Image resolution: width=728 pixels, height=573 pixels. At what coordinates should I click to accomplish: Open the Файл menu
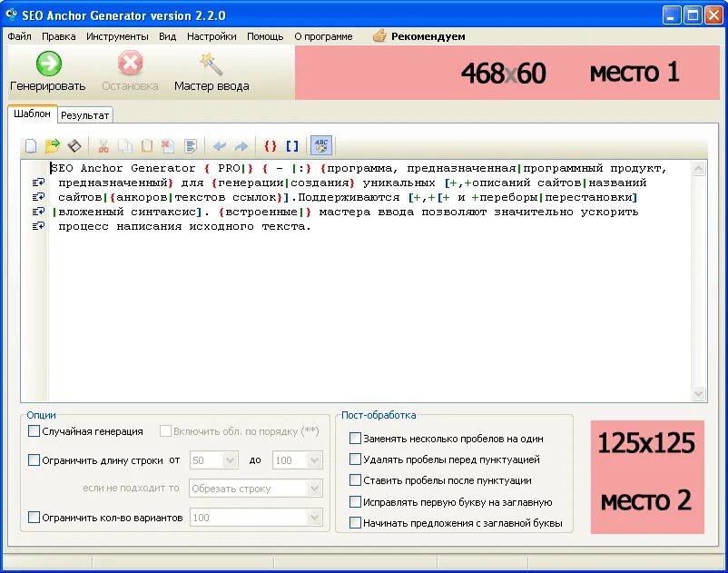pyautogui.click(x=19, y=36)
